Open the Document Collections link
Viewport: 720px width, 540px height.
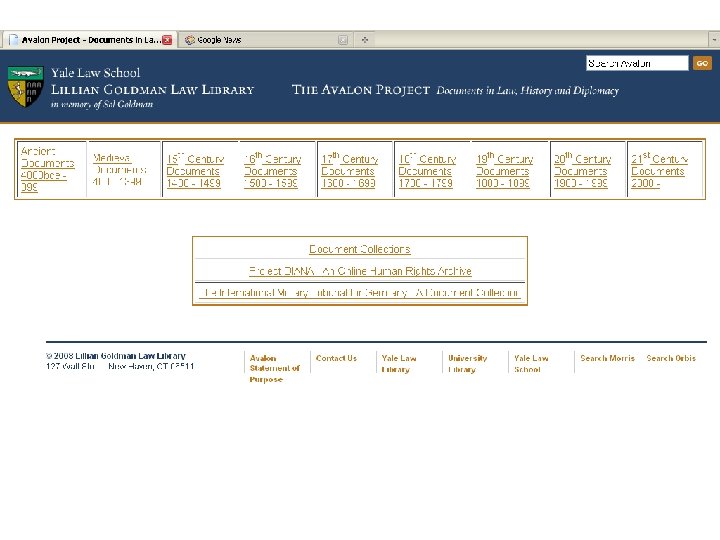pyautogui.click(x=360, y=249)
